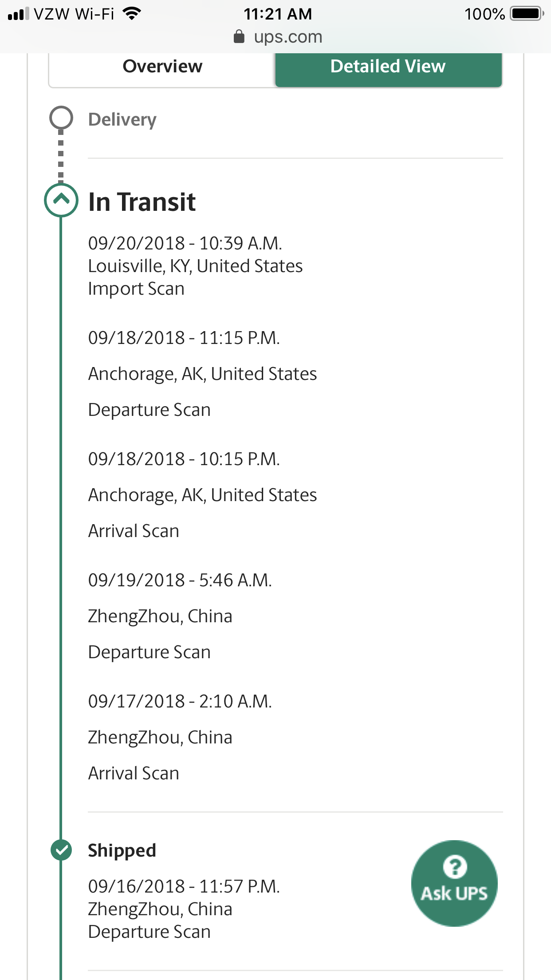
Task: Select the ZhengZhou 2:10 A.M. Arrival Scan entry
Action: click(x=180, y=737)
